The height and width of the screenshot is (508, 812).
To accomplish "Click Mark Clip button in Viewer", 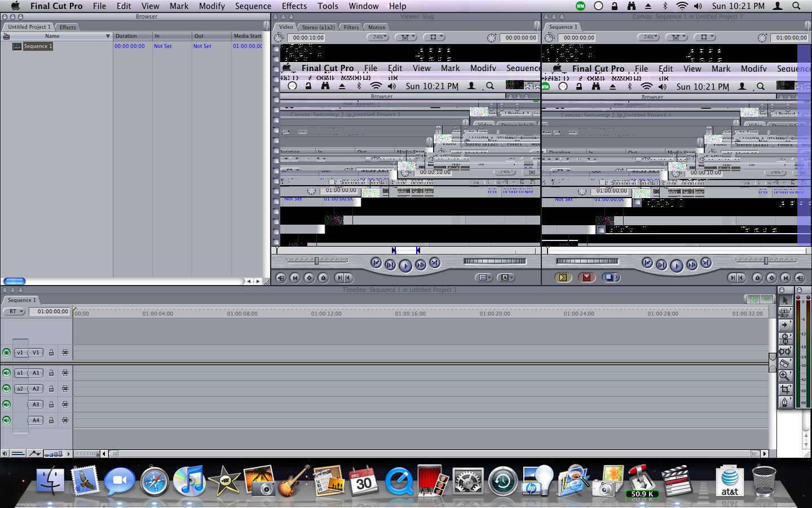I will tap(295, 278).
